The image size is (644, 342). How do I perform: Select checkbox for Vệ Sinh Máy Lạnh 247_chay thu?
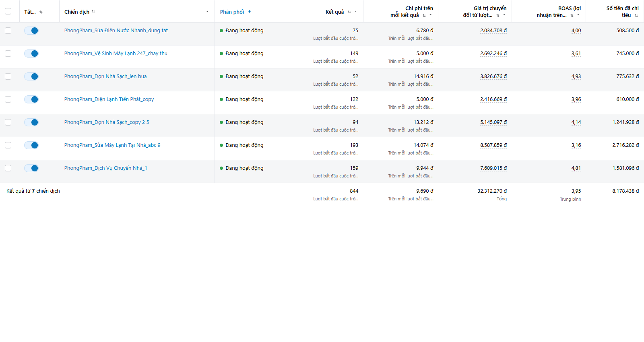[x=8, y=54]
